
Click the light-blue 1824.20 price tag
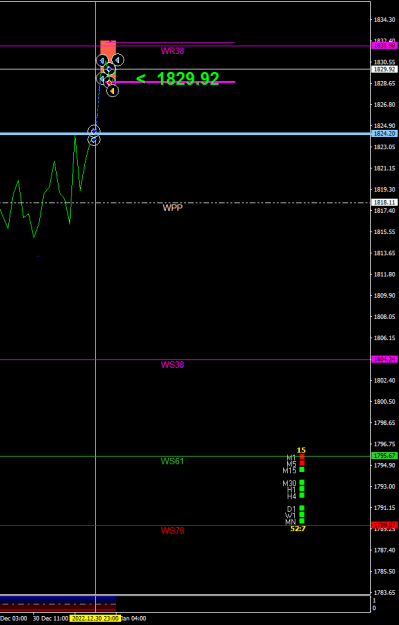385,134
